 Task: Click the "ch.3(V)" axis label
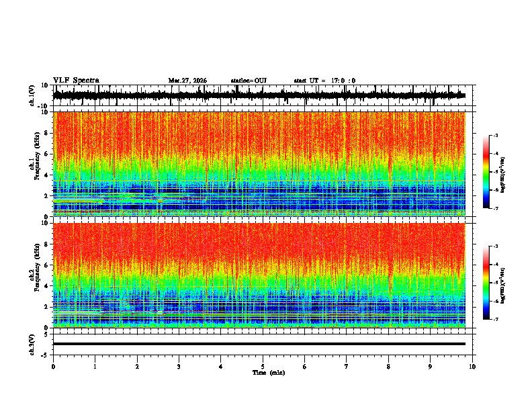click(x=32, y=345)
